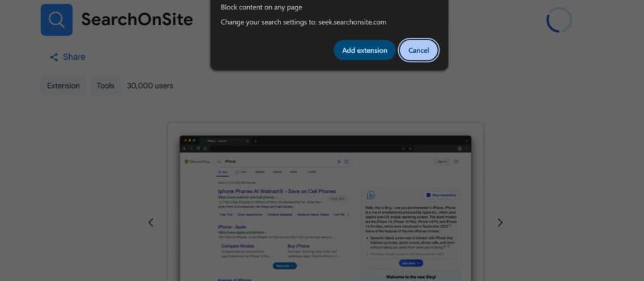644x281 pixels.
Task: Click the Share arrow icon
Action: tap(54, 57)
